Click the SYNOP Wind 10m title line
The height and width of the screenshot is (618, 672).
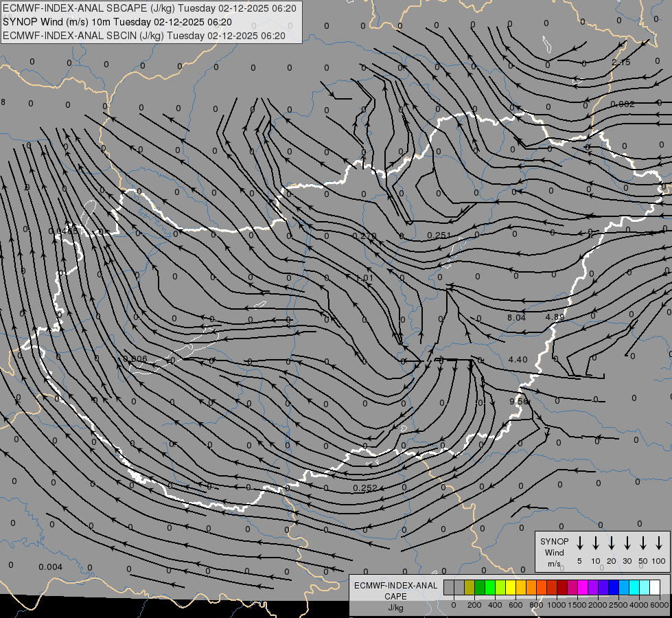pos(117,22)
